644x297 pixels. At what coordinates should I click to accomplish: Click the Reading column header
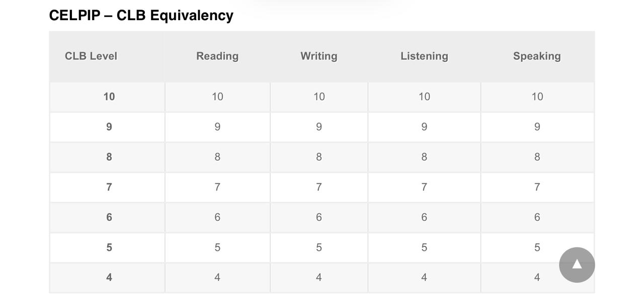217,56
